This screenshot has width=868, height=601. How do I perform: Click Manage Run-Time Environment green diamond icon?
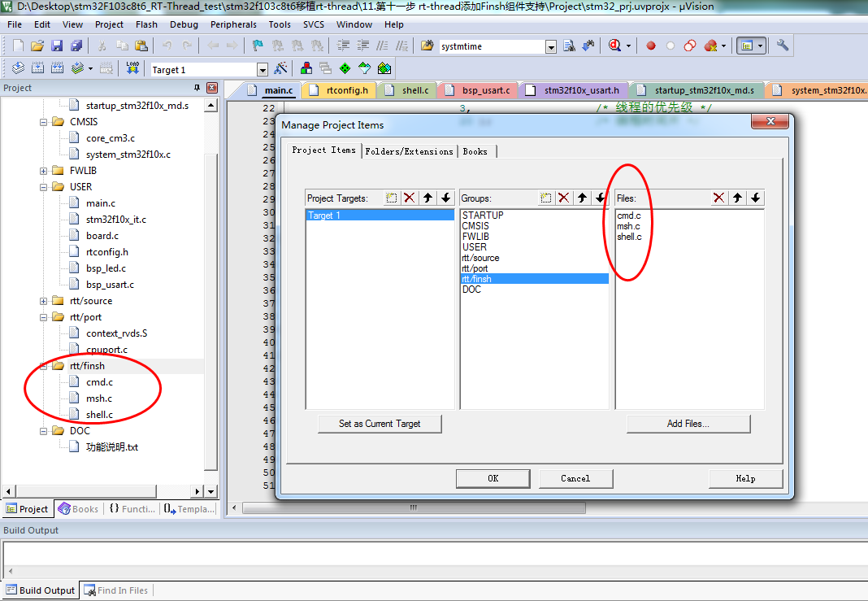[x=345, y=68]
